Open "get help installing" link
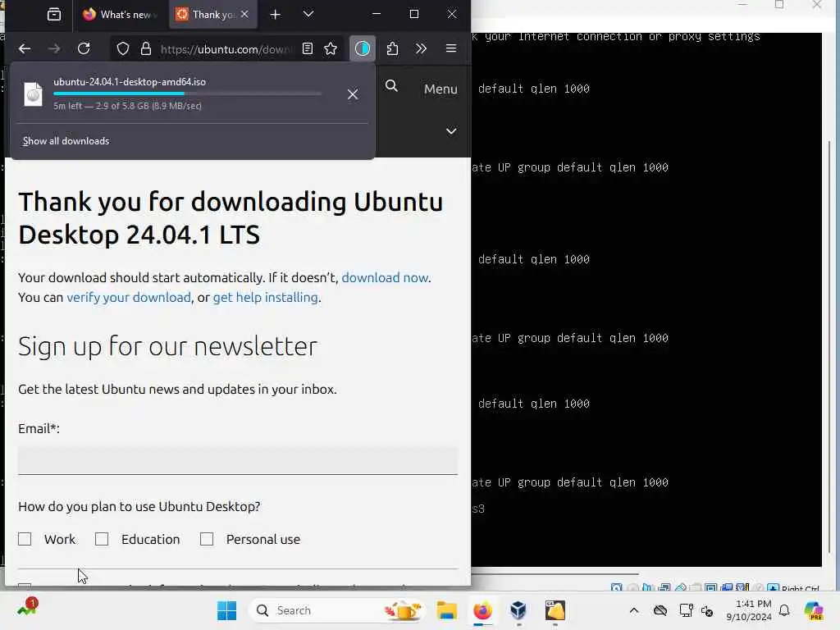840x630 pixels. [x=265, y=297]
